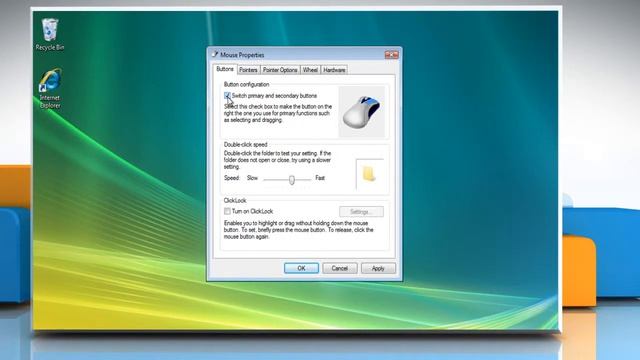Select the Internet Explorer desktop shortcut
Screen dimensions: 640x360
point(50,88)
